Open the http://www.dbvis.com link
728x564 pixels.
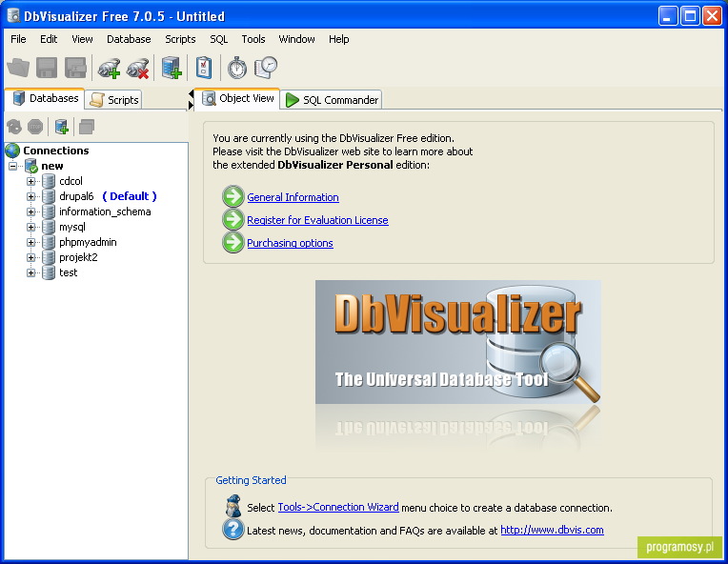[552, 530]
